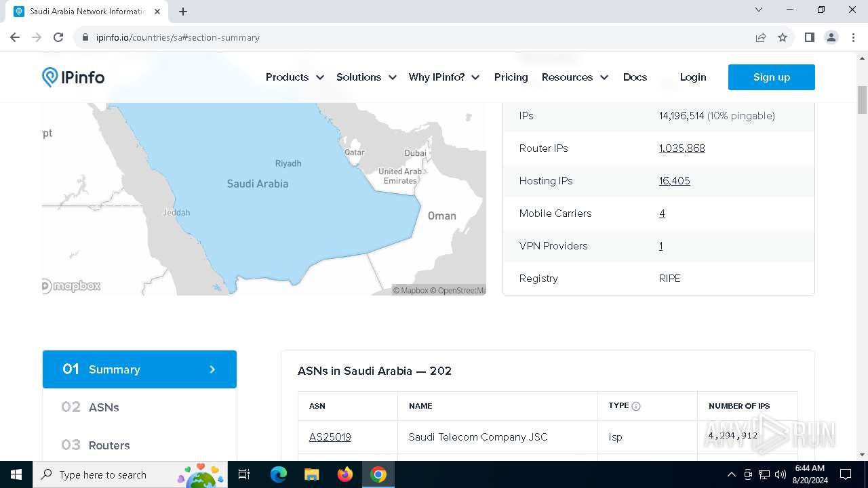Open the browser side panel
868x488 pixels.
point(809,37)
